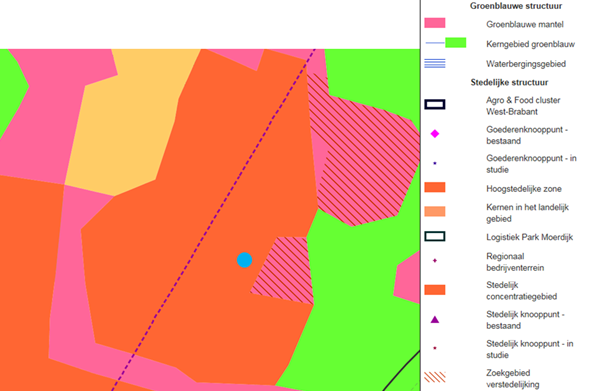
Task: Click the blue location dot on the map
Action: pyautogui.click(x=244, y=260)
